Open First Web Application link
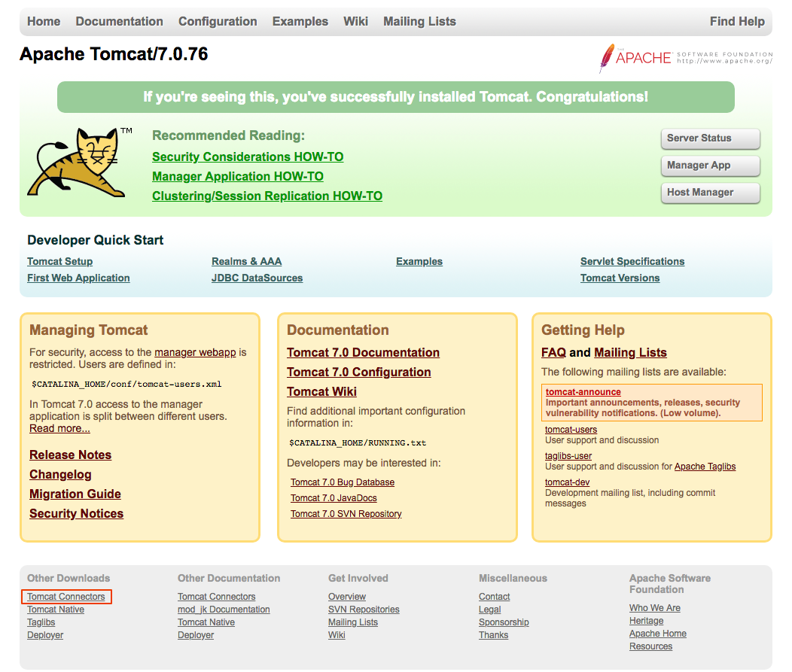 click(x=78, y=278)
